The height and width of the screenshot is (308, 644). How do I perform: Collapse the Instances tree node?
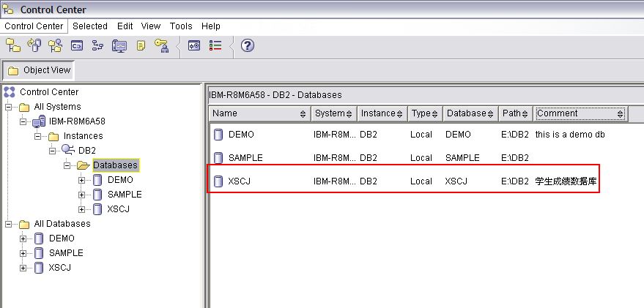pos(38,136)
